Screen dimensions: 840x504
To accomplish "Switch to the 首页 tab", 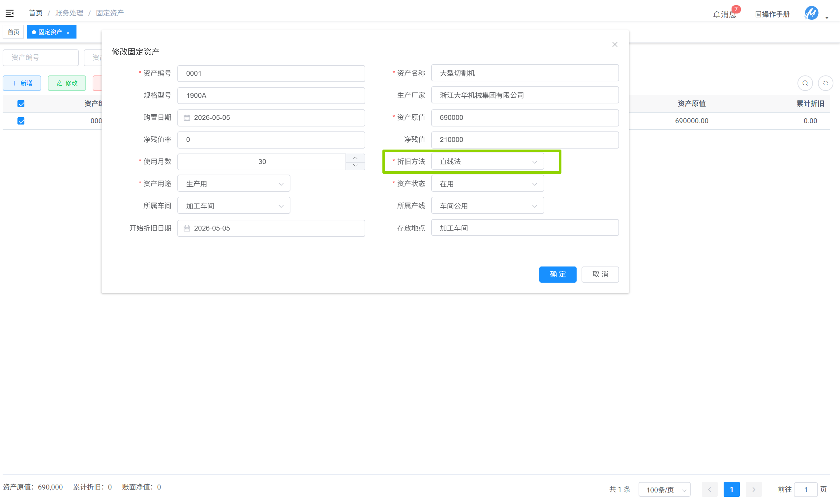I will pos(13,32).
